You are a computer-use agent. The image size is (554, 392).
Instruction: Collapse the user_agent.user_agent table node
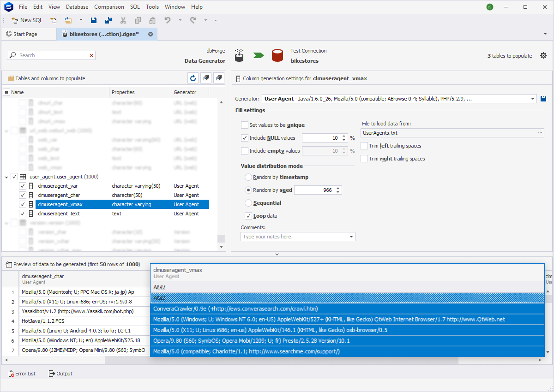(x=6, y=177)
